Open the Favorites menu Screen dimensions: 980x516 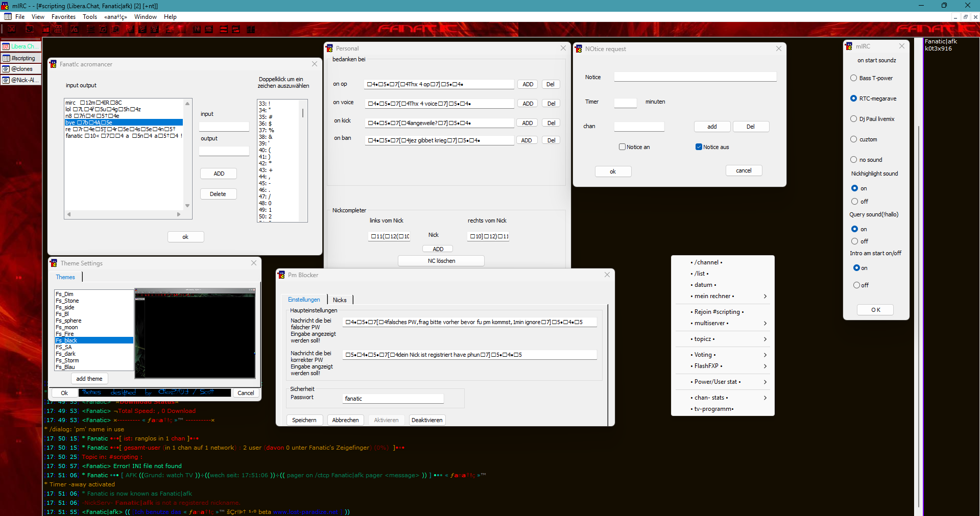pyautogui.click(x=63, y=17)
